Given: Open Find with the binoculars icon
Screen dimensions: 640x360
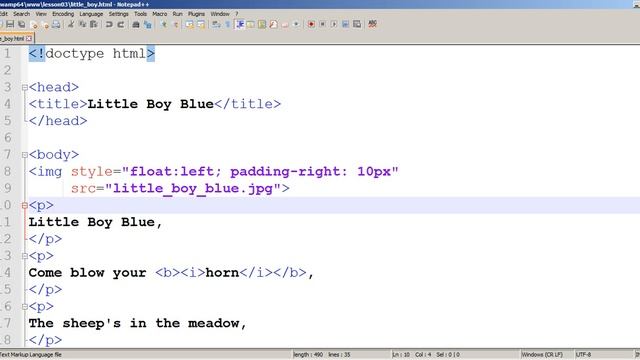Looking at the screenshot, I should tap(136, 24).
